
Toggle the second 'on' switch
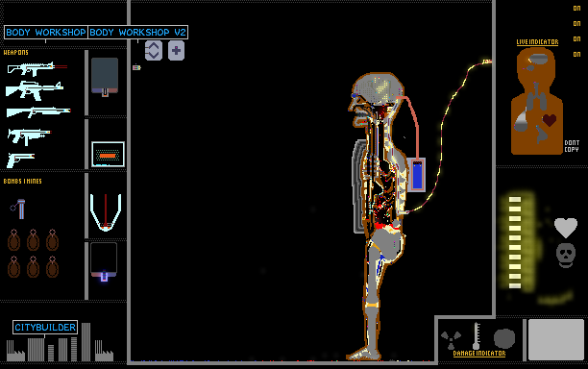[x=576, y=24]
